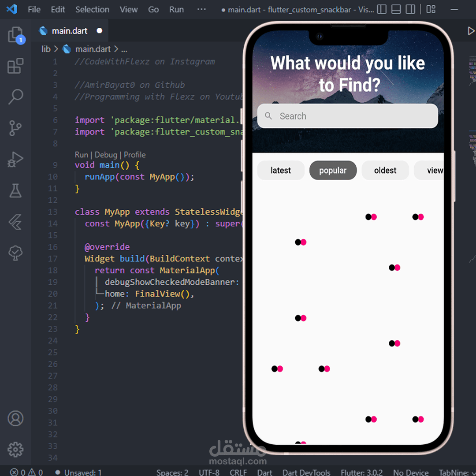Open Dart DevTools from the status bar
476x476 pixels.
[306, 472]
